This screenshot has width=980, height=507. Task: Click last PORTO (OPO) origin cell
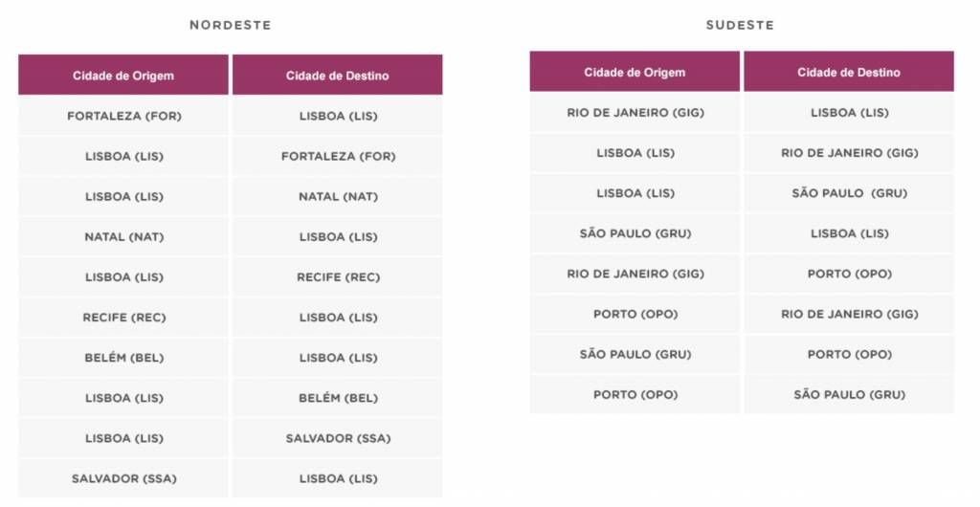(635, 395)
